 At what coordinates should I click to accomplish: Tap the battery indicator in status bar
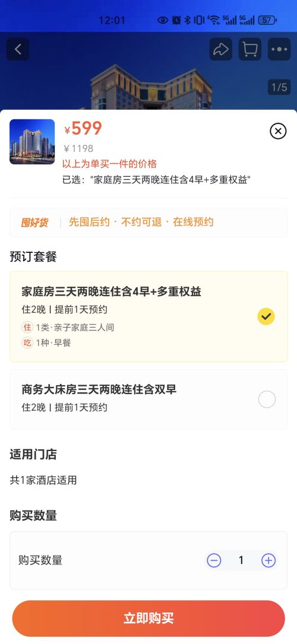pyautogui.click(x=267, y=20)
